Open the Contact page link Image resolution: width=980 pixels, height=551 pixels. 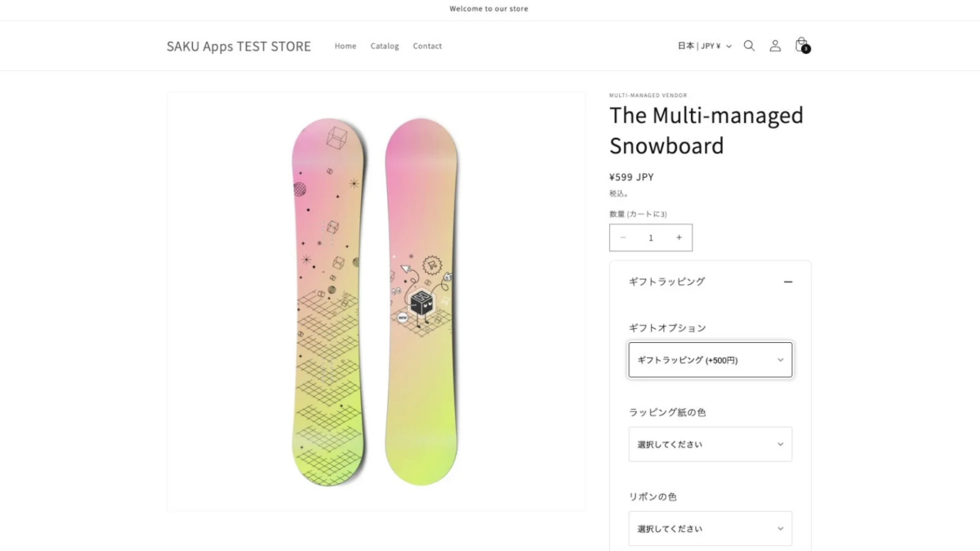pos(427,46)
